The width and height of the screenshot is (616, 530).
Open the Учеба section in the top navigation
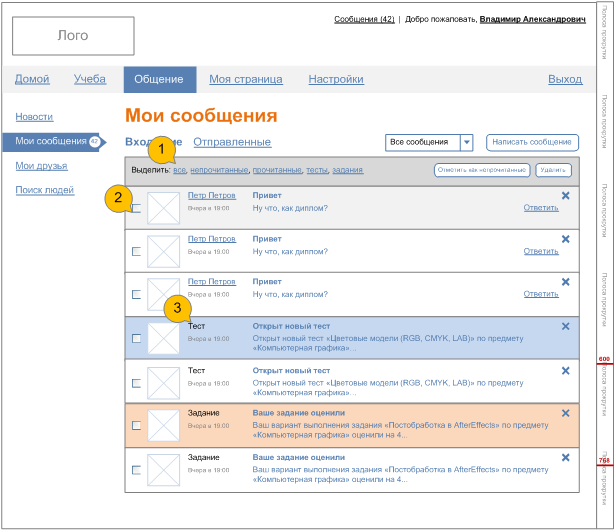(x=90, y=79)
